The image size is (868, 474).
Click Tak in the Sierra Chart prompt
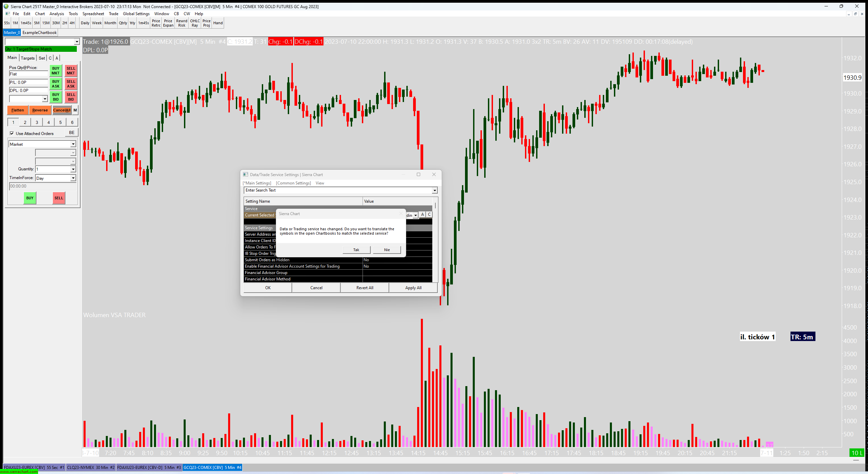(x=356, y=250)
